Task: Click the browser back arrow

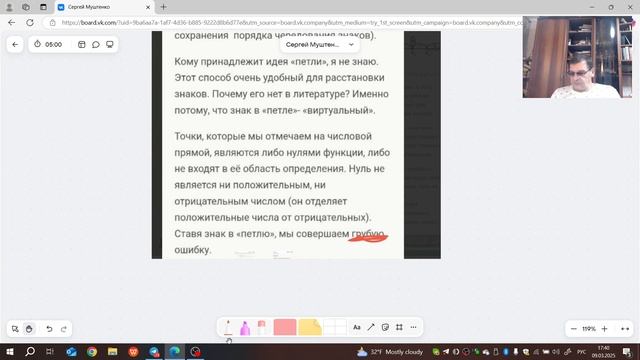Action: [11, 22]
